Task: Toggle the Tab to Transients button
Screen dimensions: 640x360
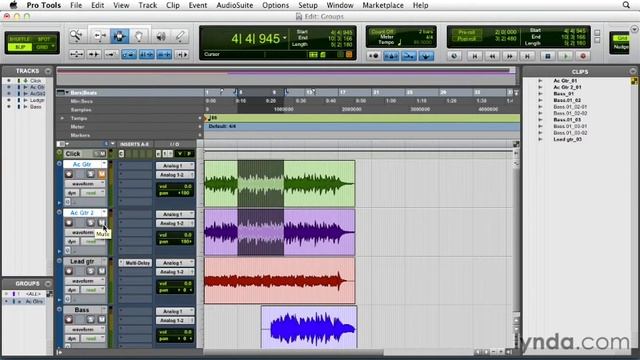Action: [94, 54]
